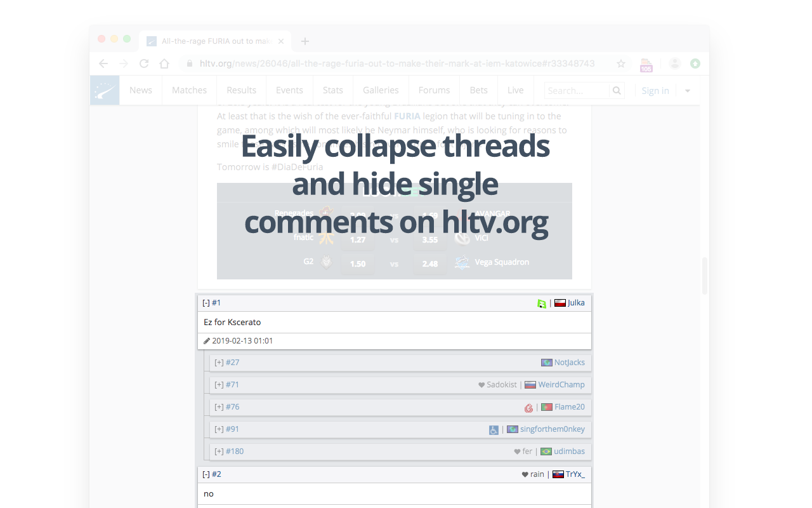Click the wheelchair icon beside singforthem0nkey

494,430
